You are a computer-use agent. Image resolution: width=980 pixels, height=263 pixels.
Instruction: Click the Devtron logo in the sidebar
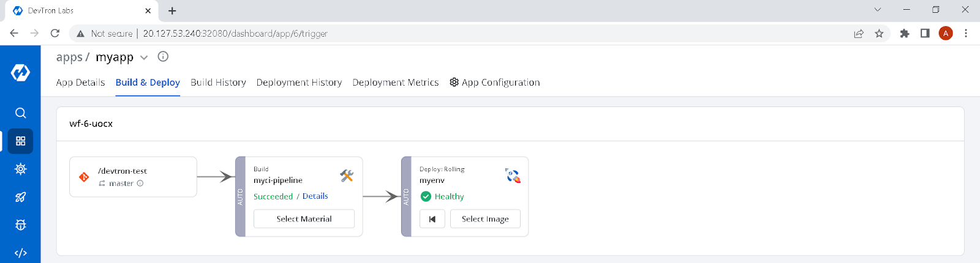(x=20, y=73)
